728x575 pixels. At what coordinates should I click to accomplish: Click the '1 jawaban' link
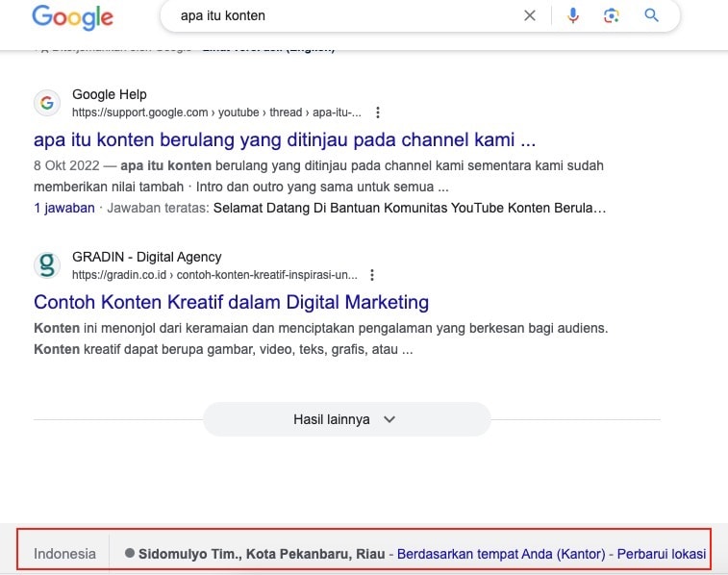click(x=64, y=207)
